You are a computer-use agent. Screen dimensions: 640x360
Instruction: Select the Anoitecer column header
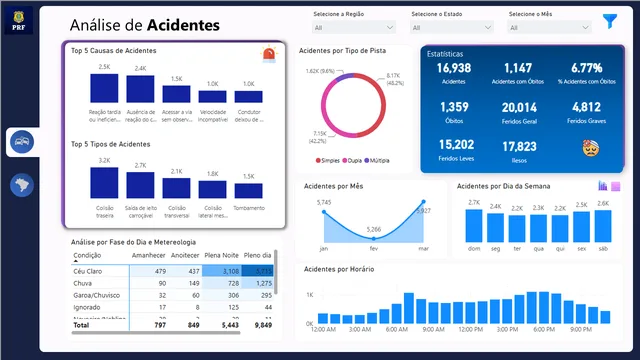point(185,256)
